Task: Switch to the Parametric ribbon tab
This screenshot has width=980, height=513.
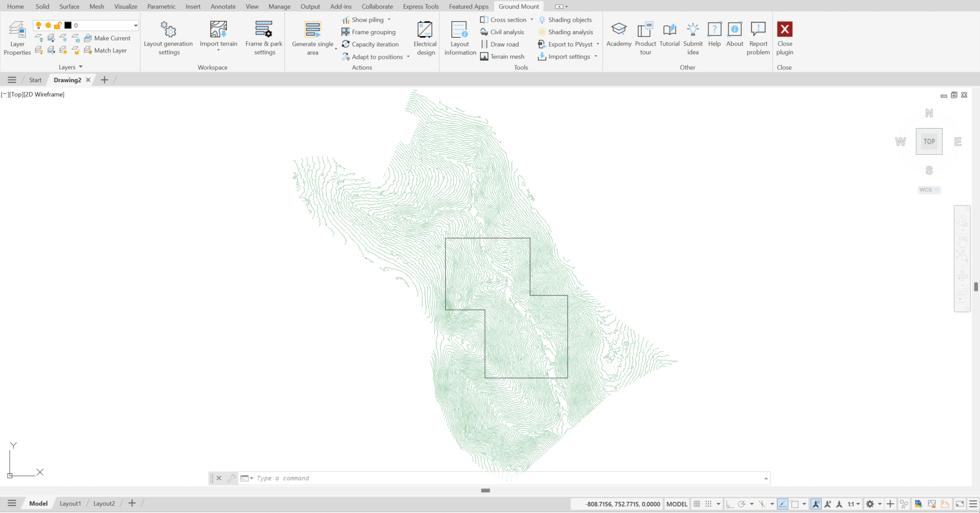Action: [x=161, y=6]
